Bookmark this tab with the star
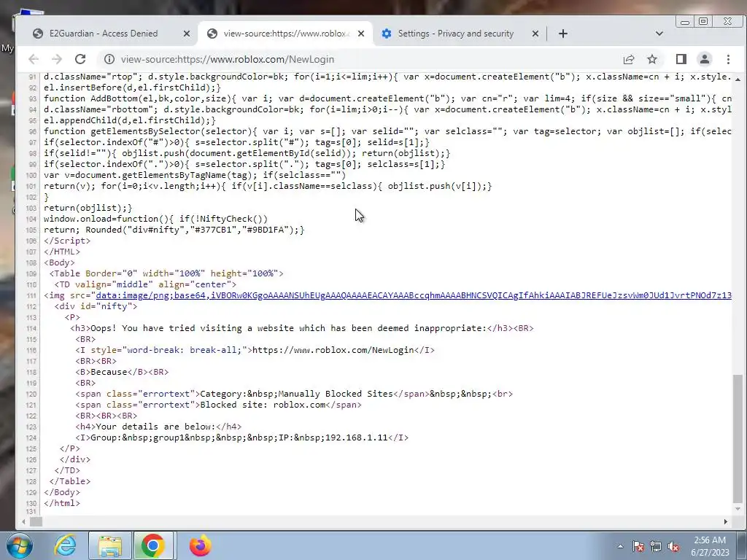Image resolution: width=747 pixels, height=560 pixels. coord(652,59)
